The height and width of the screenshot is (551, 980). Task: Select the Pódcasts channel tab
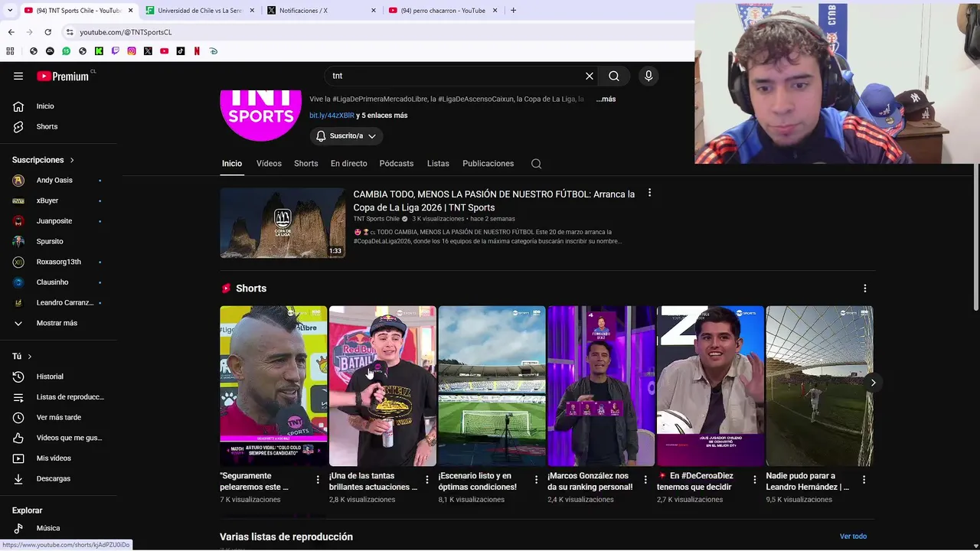[396, 164]
